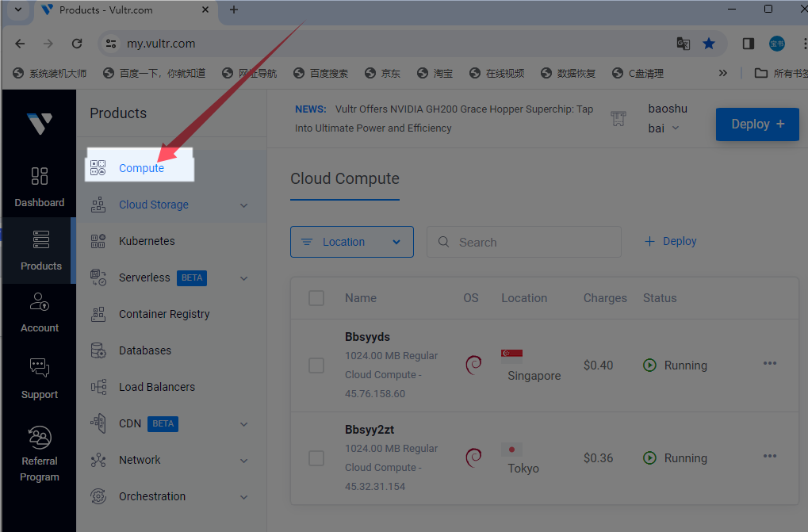
Task: Open the Support chat icon
Action: (x=39, y=368)
